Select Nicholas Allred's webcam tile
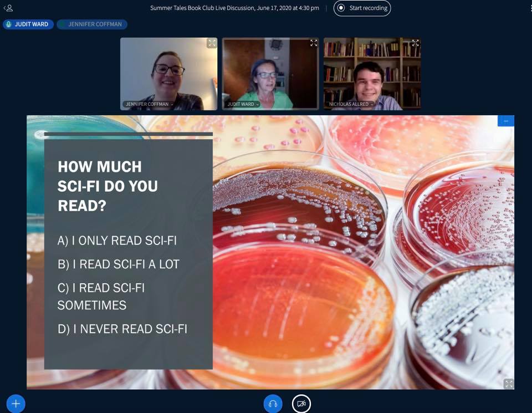 tap(372, 74)
